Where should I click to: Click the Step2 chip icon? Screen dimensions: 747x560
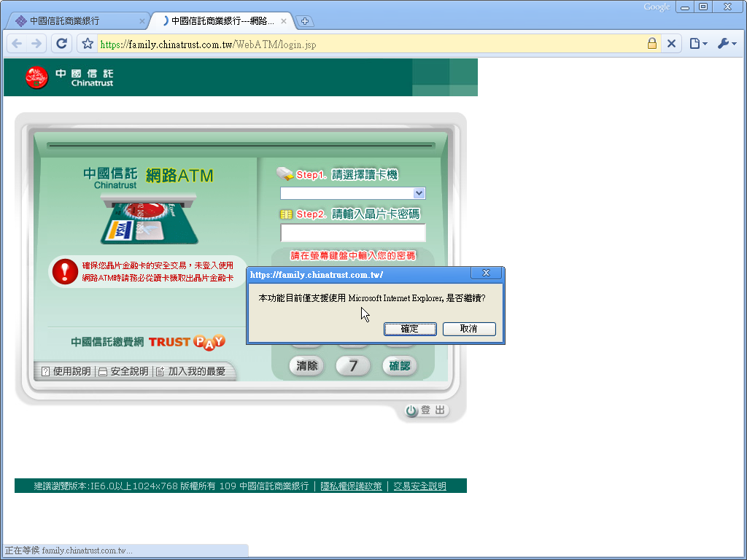[286, 214]
